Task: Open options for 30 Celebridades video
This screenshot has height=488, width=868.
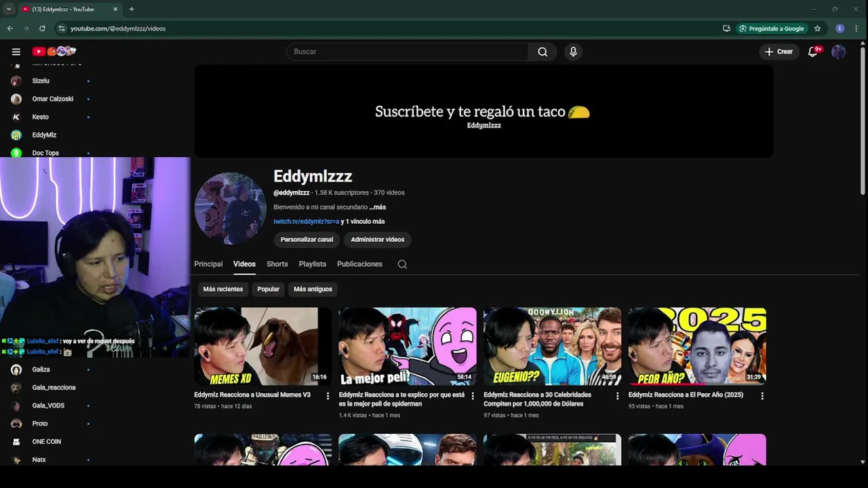Action: coord(617,396)
